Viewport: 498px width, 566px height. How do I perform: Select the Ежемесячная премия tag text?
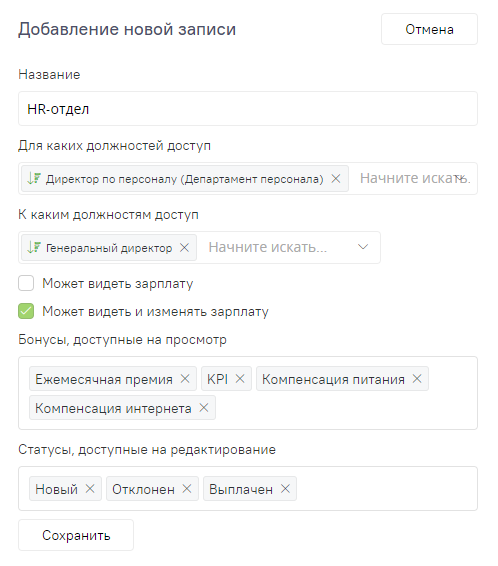coord(104,379)
